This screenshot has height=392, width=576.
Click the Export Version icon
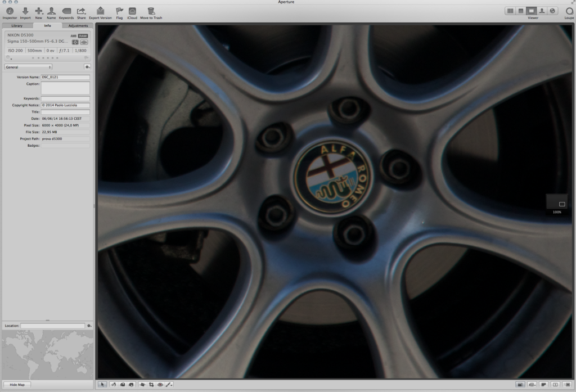100,13
